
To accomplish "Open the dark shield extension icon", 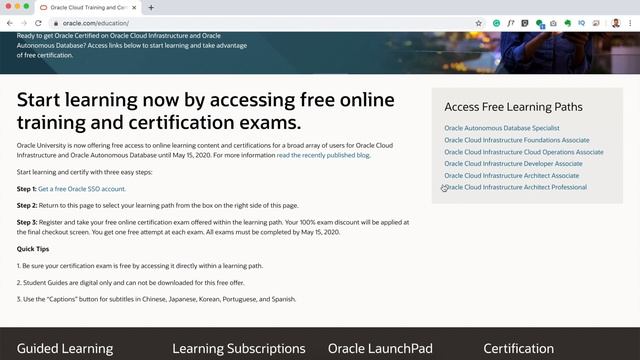I will click(x=525, y=23).
